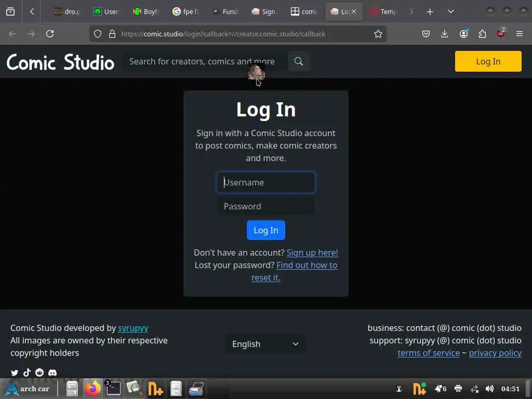Focus the Password field

(x=265, y=206)
